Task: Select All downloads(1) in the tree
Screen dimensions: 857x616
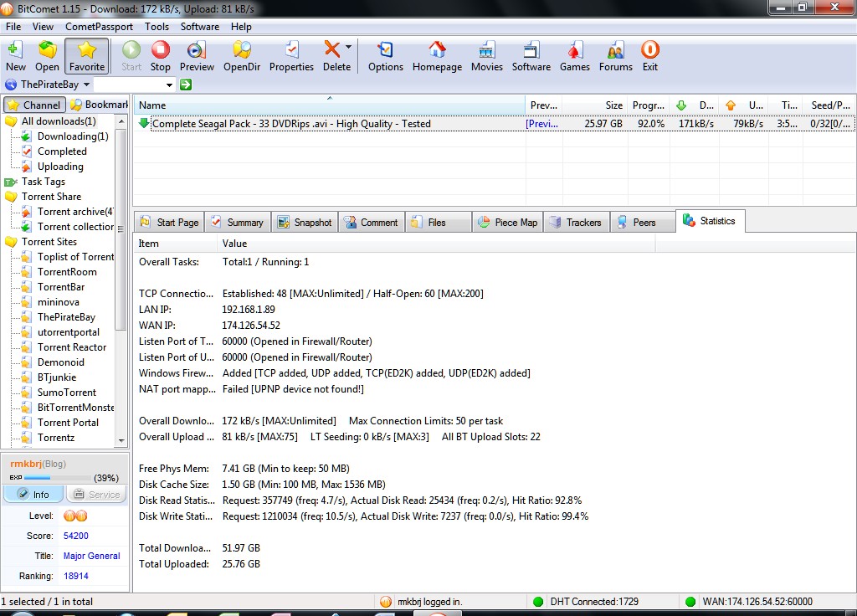Action: click(x=59, y=121)
